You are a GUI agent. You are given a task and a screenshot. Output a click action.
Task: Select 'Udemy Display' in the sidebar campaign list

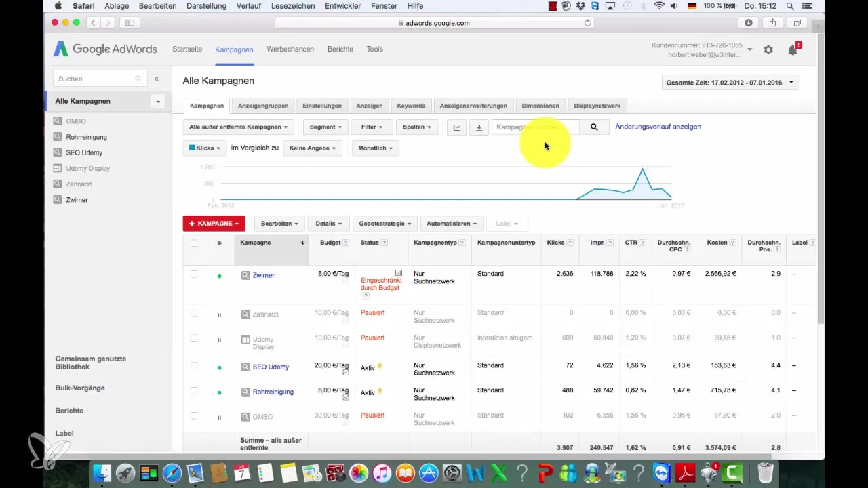pos(88,168)
